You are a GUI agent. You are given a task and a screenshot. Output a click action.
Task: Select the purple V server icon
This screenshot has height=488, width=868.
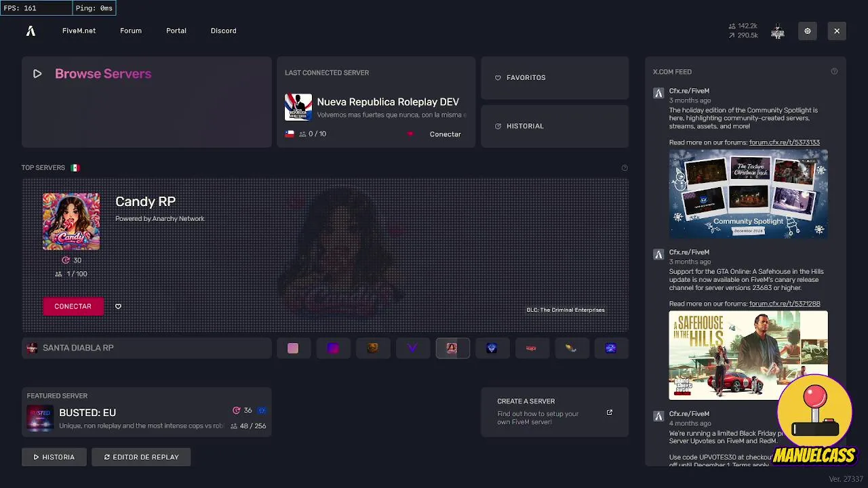(x=412, y=348)
